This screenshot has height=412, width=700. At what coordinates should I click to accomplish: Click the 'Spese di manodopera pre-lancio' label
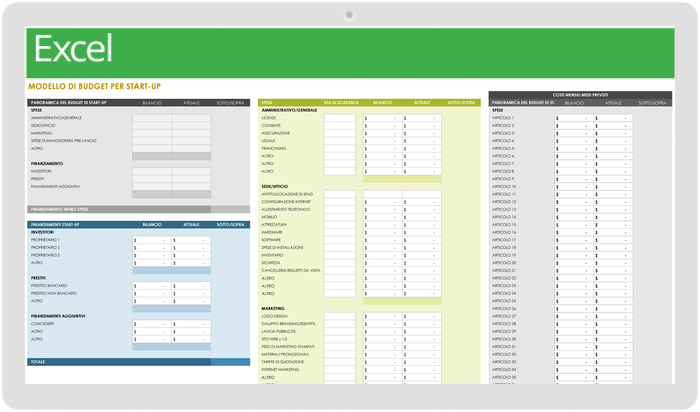pos(63,141)
